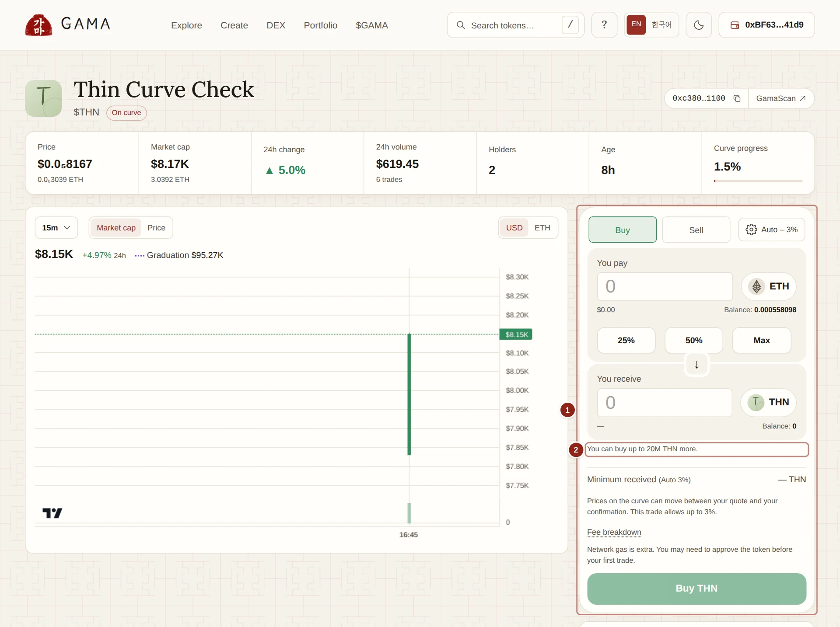The height and width of the screenshot is (627, 840).
Task: Toggle dark mode moon icon
Action: tap(699, 25)
